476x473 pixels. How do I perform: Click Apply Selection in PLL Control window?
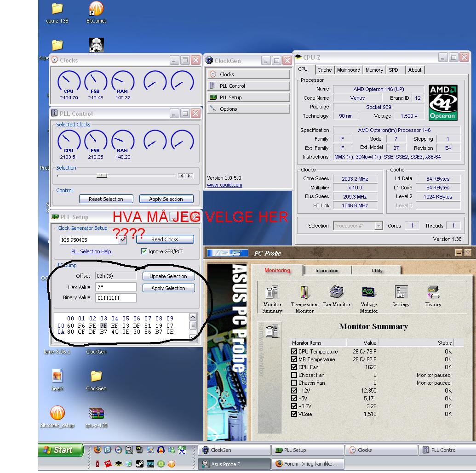tap(166, 199)
